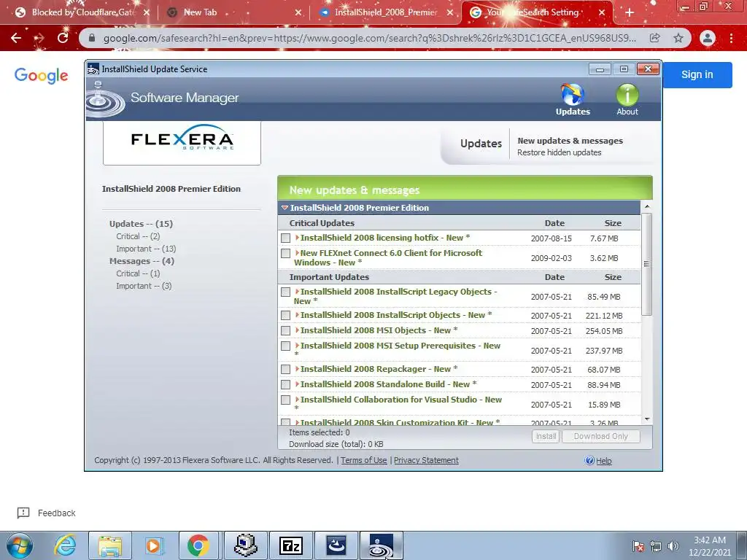This screenshot has height=560, width=747.
Task: Collapse InstallShield 2008 Premier Edition group
Action: (x=285, y=208)
